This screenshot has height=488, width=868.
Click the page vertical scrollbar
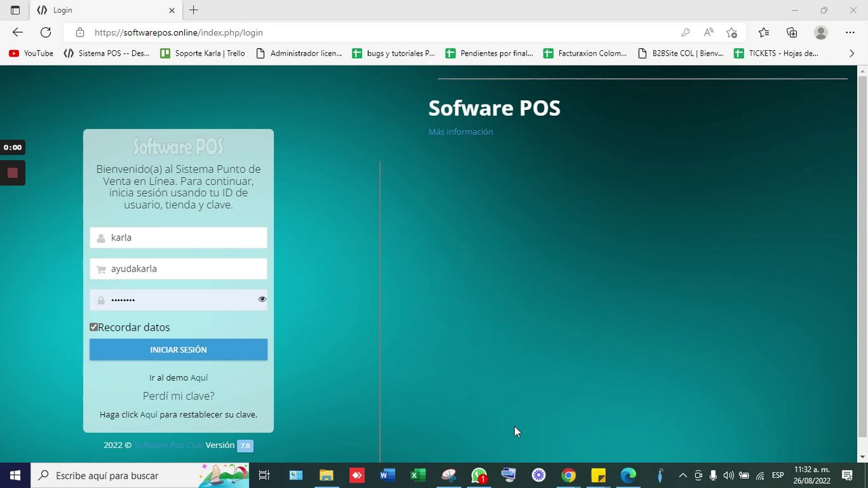pyautogui.click(x=862, y=264)
